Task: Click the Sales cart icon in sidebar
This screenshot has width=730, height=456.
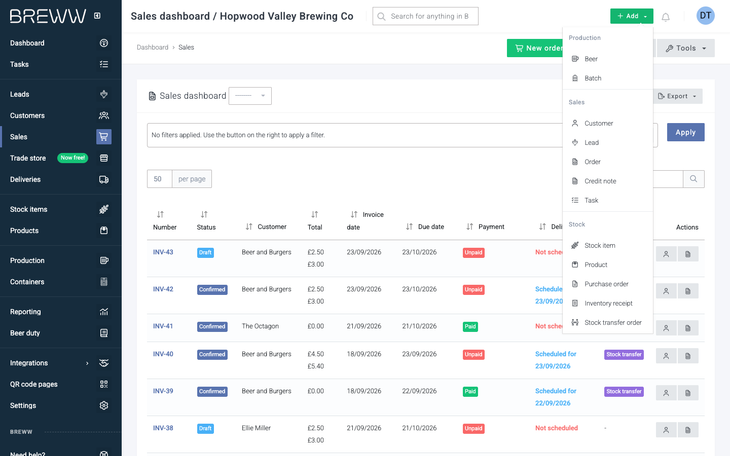Action: (x=104, y=137)
